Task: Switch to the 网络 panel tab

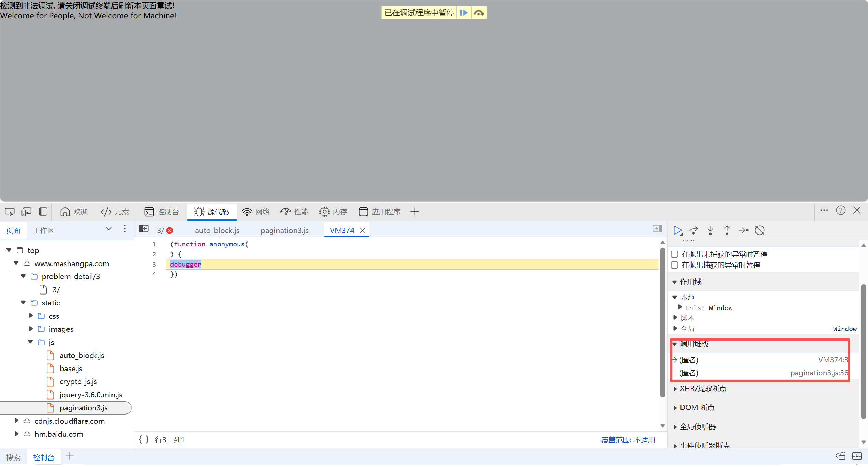Action: [x=256, y=212]
